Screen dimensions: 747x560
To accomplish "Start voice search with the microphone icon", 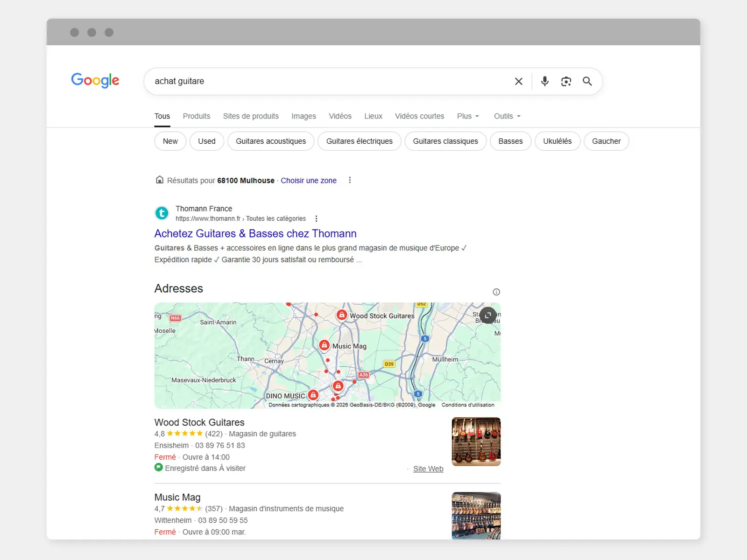I will pos(544,81).
